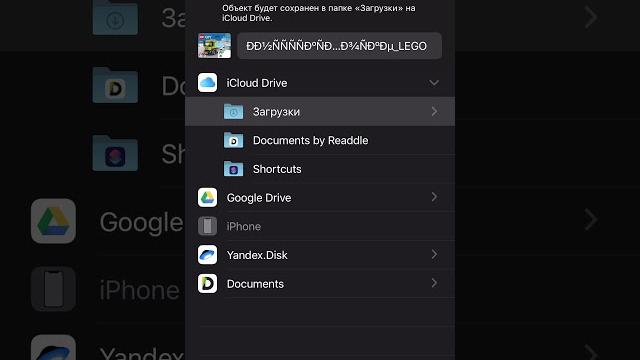Click the Google Drive app icon
This screenshot has height=360, width=640.
click(x=207, y=198)
